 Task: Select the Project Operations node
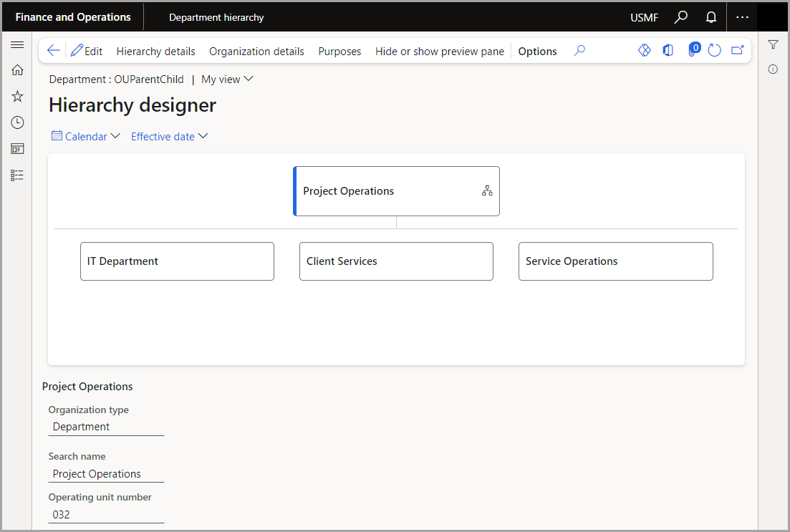(x=397, y=191)
